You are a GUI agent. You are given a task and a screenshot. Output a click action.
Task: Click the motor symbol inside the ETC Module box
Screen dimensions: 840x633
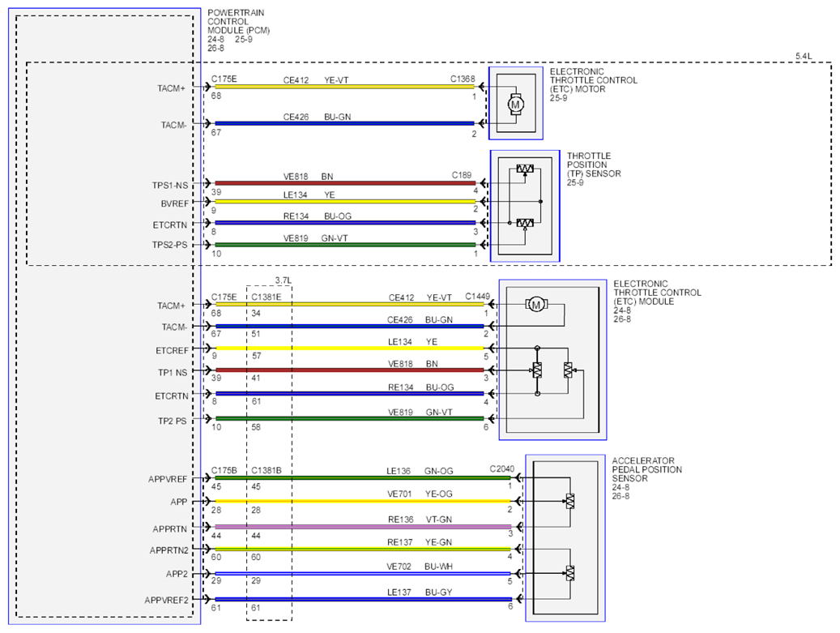[535, 305]
